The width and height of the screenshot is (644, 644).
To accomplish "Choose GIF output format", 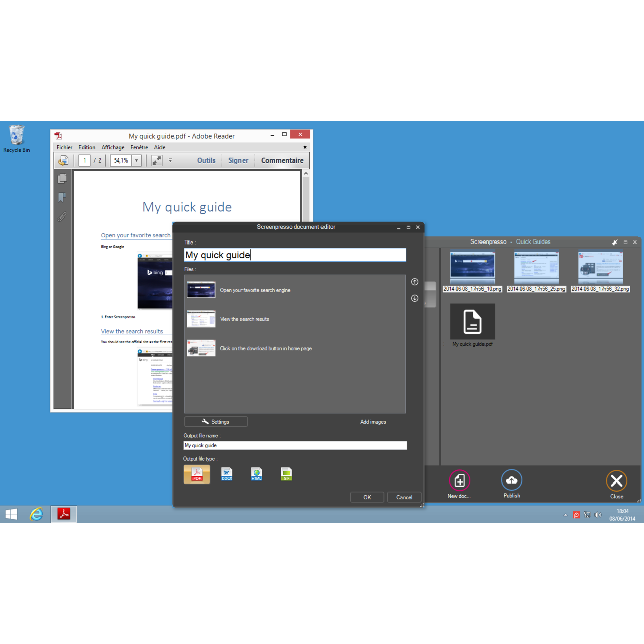I will tap(286, 474).
